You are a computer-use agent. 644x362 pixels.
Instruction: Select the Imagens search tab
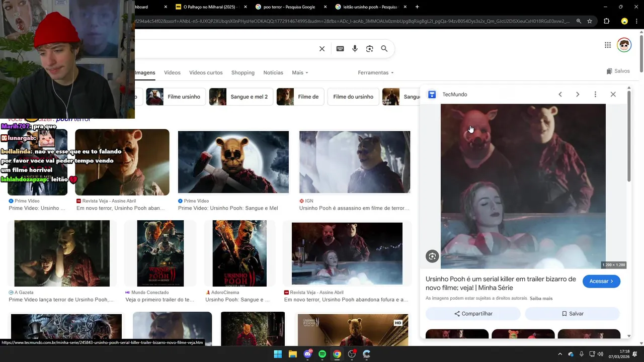coord(145,73)
